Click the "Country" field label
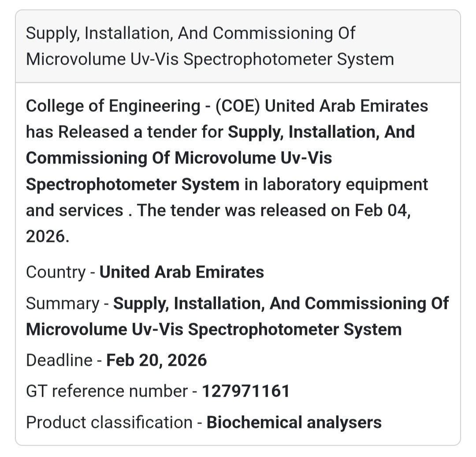The height and width of the screenshot is (457, 476). [x=56, y=272]
